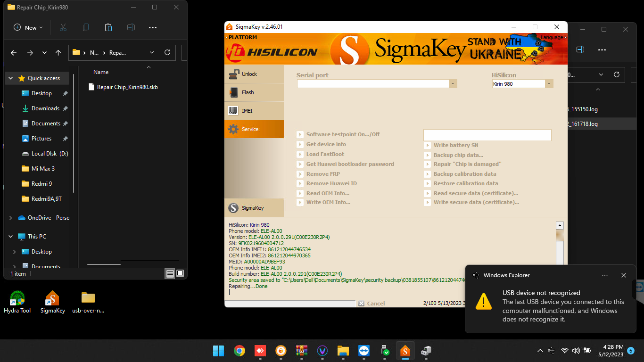The width and height of the screenshot is (644, 362).
Task: Click Repair "Chip is damaged"
Action: click(x=463, y=164)
